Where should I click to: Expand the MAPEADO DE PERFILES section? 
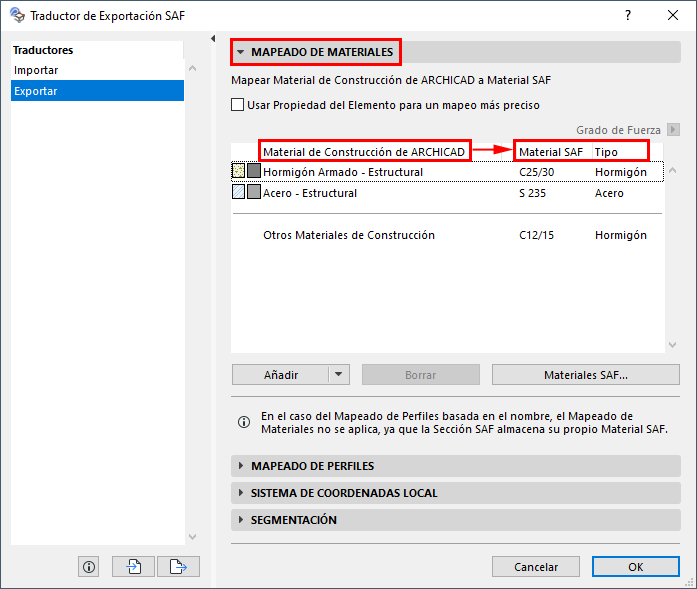click(241, 466)
